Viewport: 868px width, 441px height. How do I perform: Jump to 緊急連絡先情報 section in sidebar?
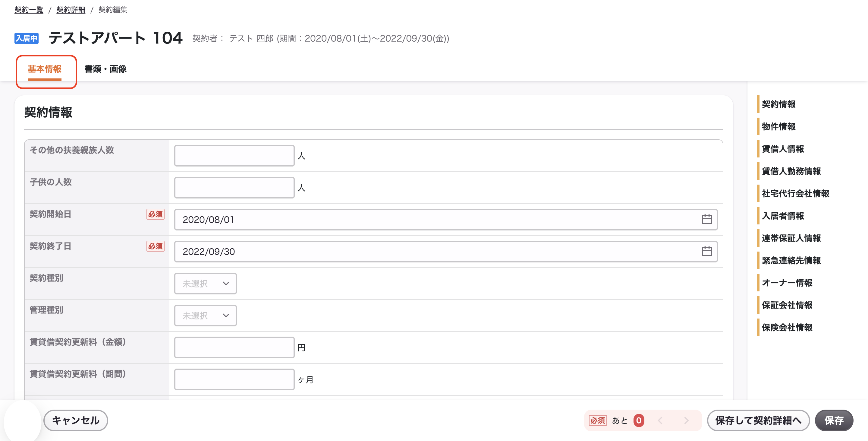tap(791, 260)
